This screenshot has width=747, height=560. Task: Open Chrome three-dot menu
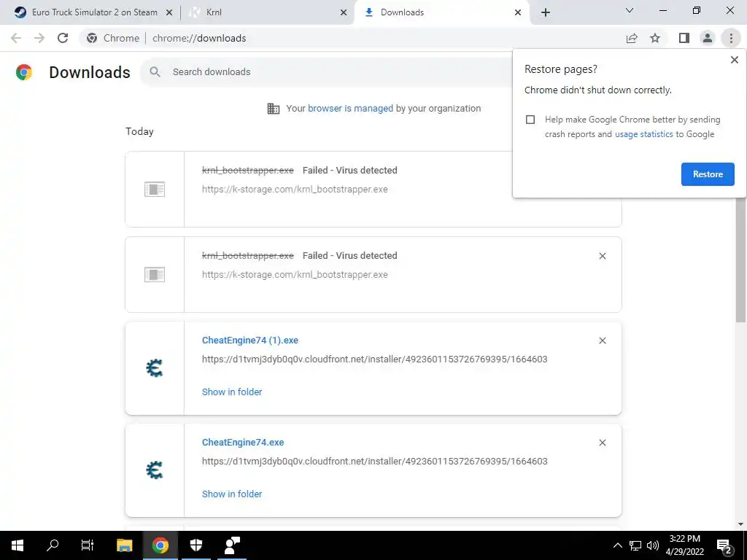[x=731, y=38]
